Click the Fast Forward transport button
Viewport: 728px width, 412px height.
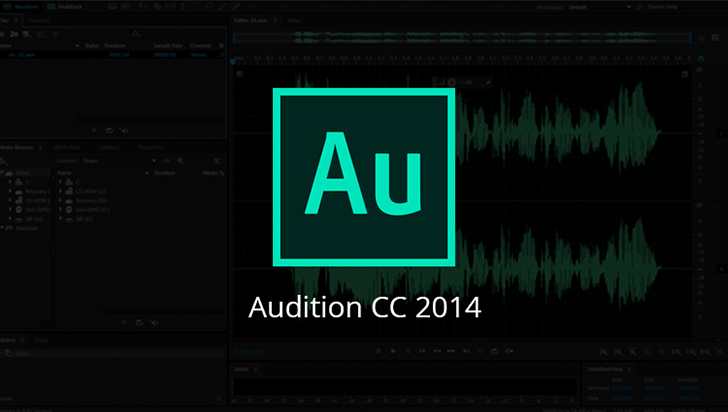pyautogui.click(x=451, y=351)
